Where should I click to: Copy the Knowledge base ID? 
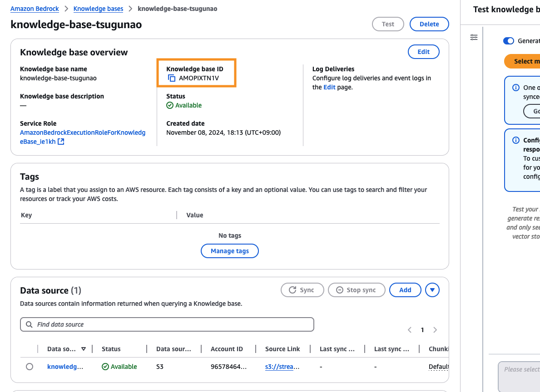[x=172, y=78]
